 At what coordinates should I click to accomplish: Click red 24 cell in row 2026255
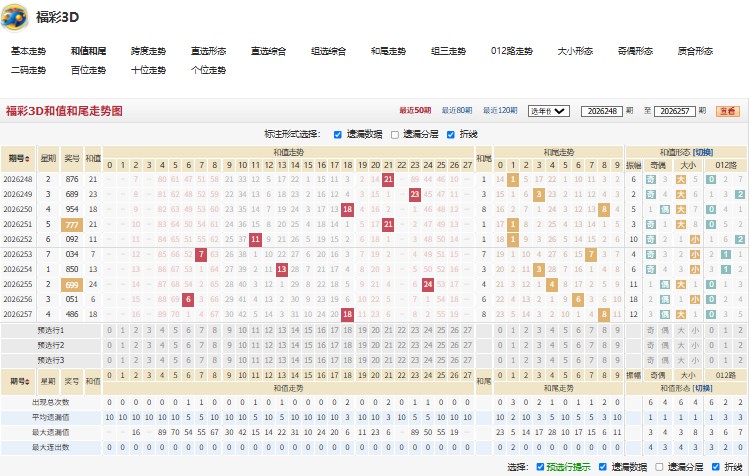click(428, 284)
